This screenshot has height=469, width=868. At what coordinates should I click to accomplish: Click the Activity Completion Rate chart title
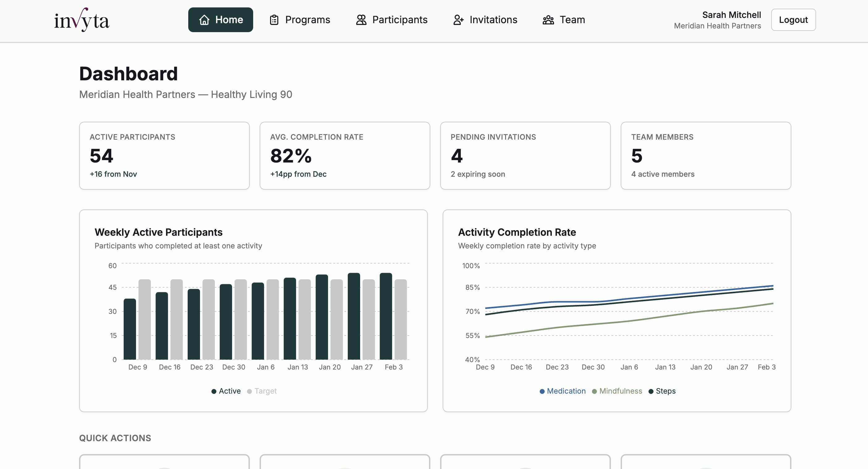517,232
